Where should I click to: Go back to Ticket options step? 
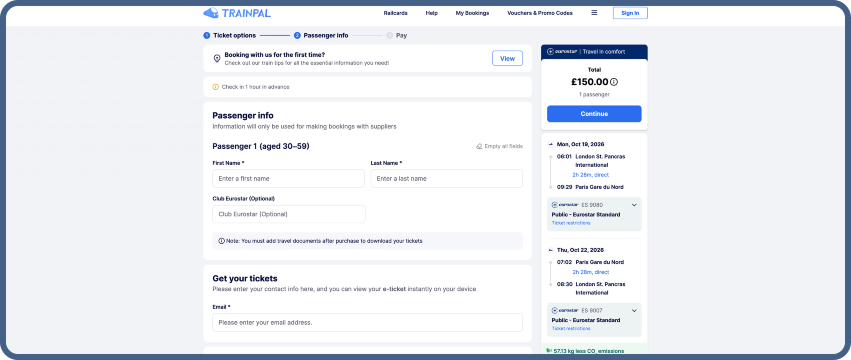point(230,35)
